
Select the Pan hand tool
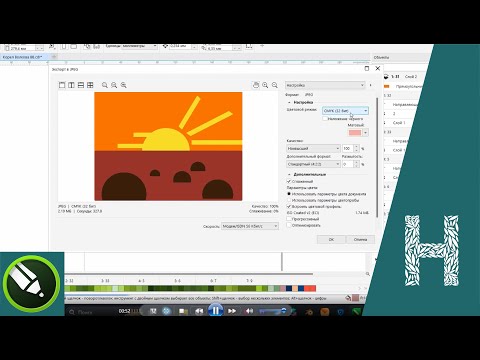coord(256,85)
